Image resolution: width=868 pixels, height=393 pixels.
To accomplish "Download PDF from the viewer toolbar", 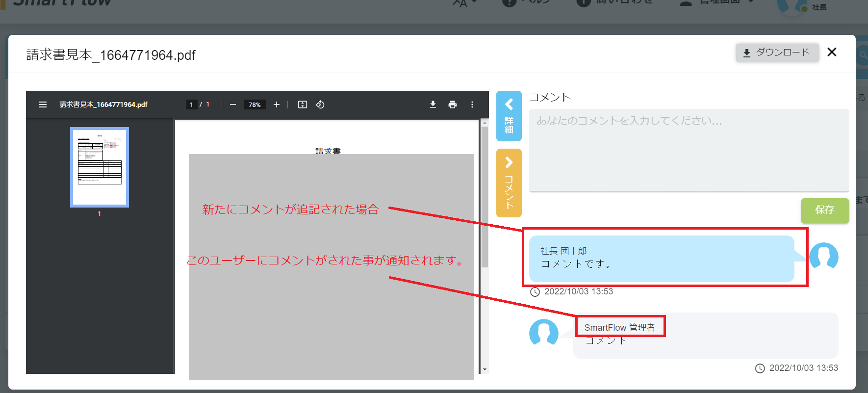I will pos(433,105).
